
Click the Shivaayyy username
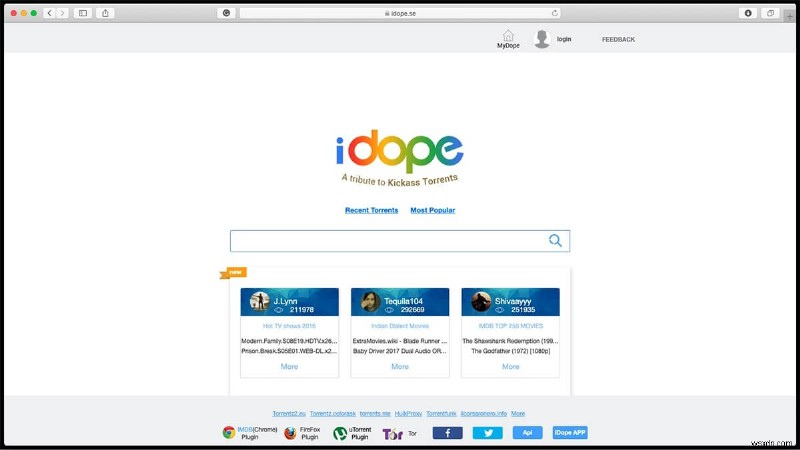point(513,301)
